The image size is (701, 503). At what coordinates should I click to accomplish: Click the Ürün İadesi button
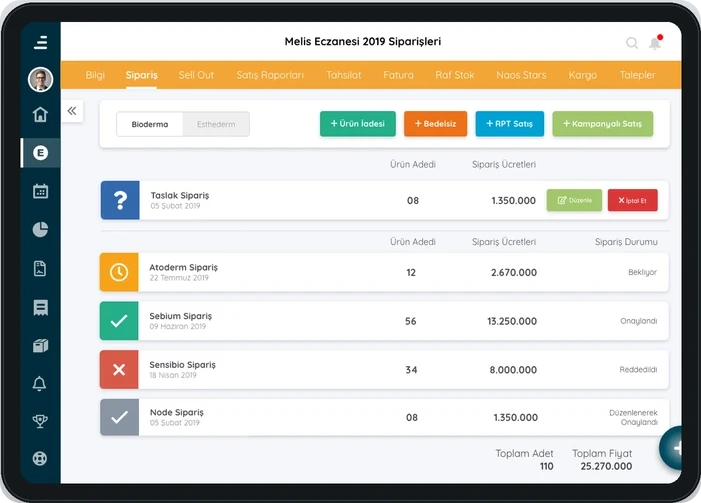click(358, 124)
